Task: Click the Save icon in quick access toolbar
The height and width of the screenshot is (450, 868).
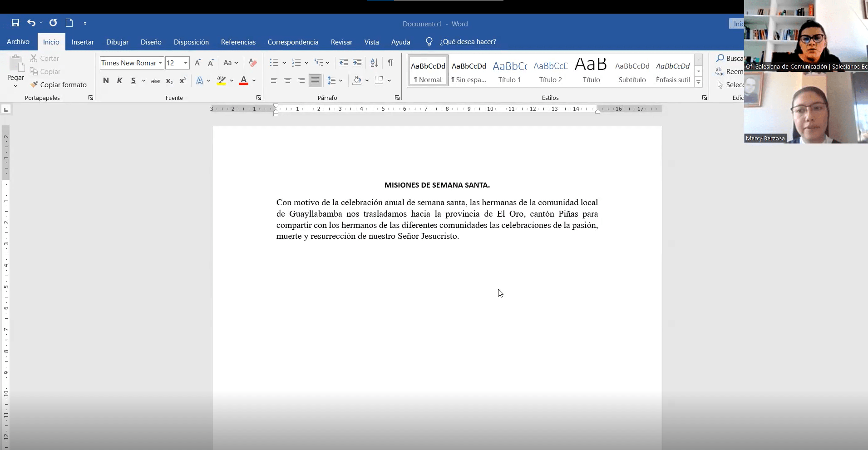Action: click(x=15, y=23)
